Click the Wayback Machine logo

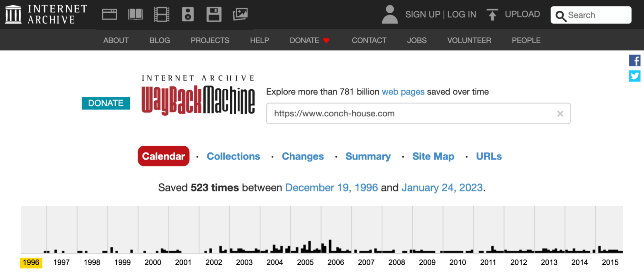(x=198, y=95)
